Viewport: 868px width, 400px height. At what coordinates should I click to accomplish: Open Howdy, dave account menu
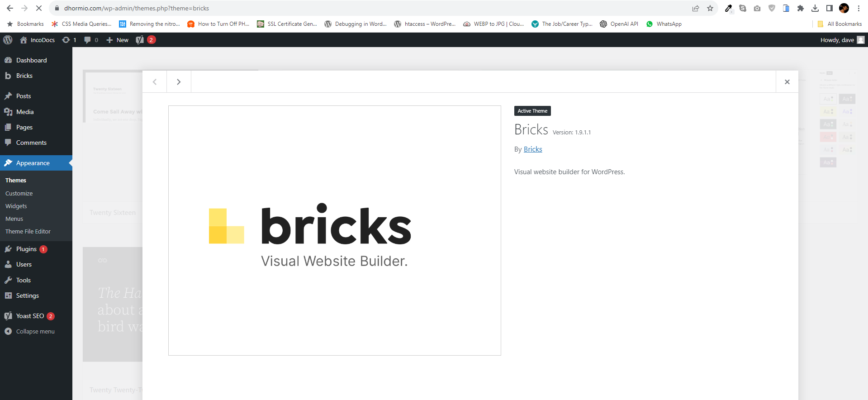[842, 40]
